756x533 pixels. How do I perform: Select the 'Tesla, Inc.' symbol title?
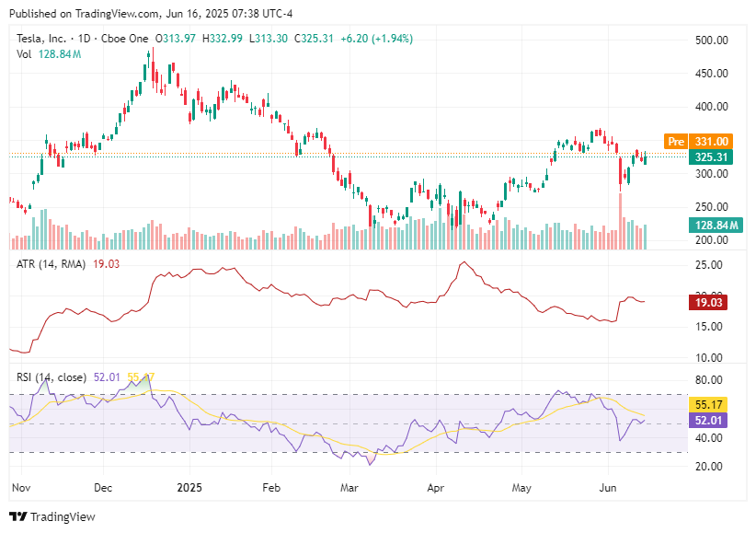(x=41, y=39)
